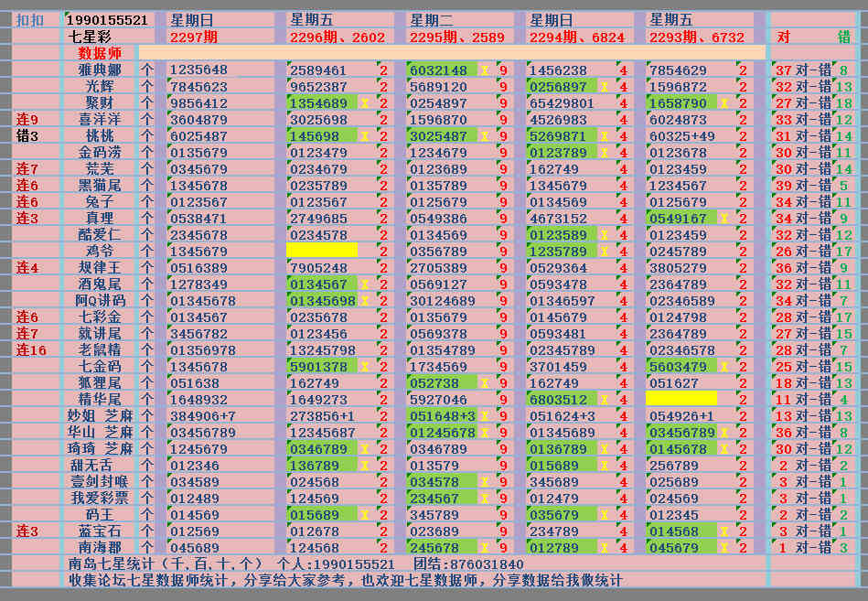Click the 连16 streak label
This screenshot has width=868, height=601.
pyautogui.click(x=31, y=349)
